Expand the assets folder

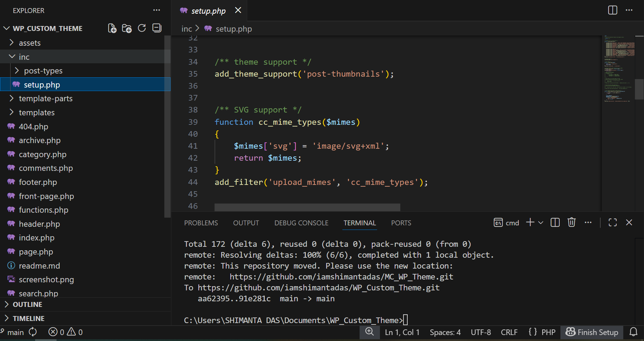[x=29, y=43]
